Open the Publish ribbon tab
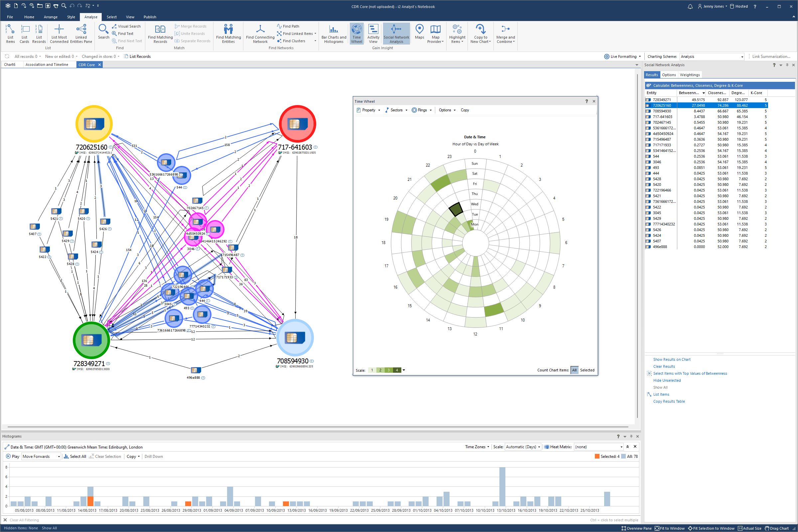This screenshot has height=532, width=798. (x=150, y=17)
